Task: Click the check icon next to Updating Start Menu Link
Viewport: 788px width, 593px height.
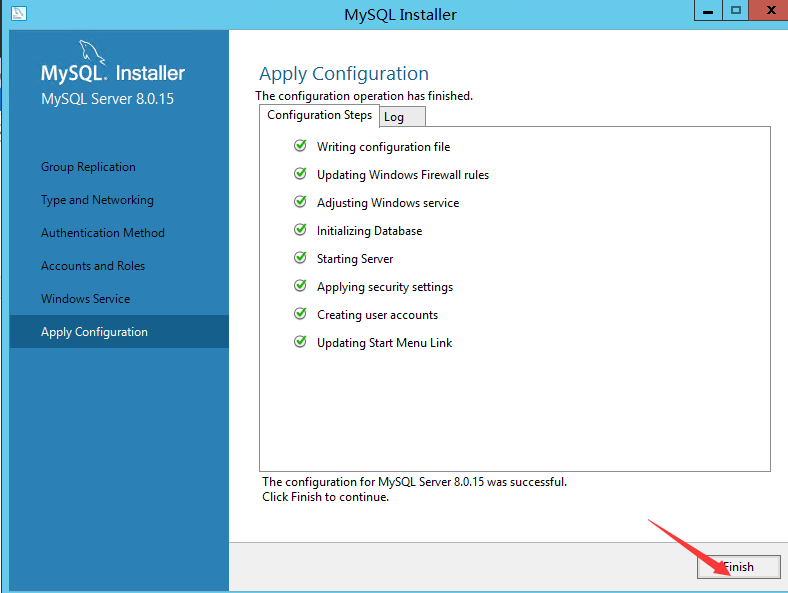Action: tap(300, 342)
